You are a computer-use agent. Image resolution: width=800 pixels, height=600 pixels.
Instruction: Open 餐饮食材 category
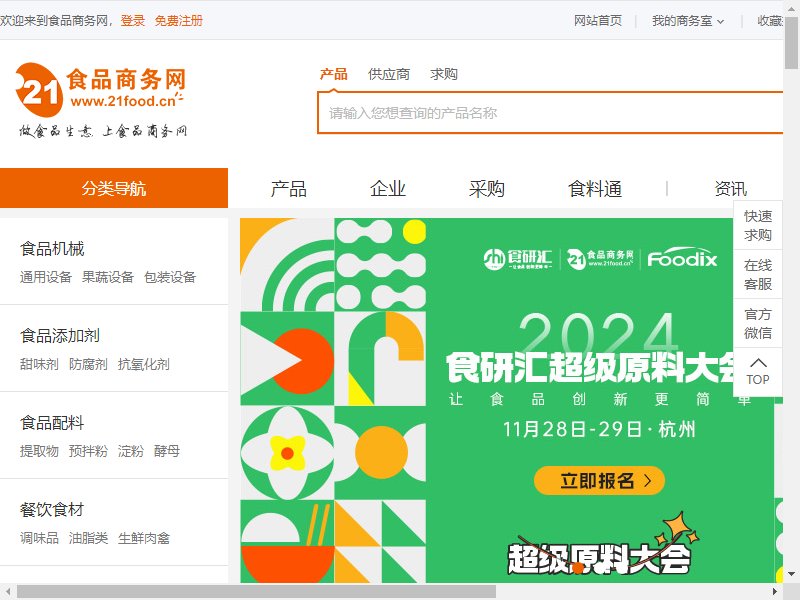(52, 510)
